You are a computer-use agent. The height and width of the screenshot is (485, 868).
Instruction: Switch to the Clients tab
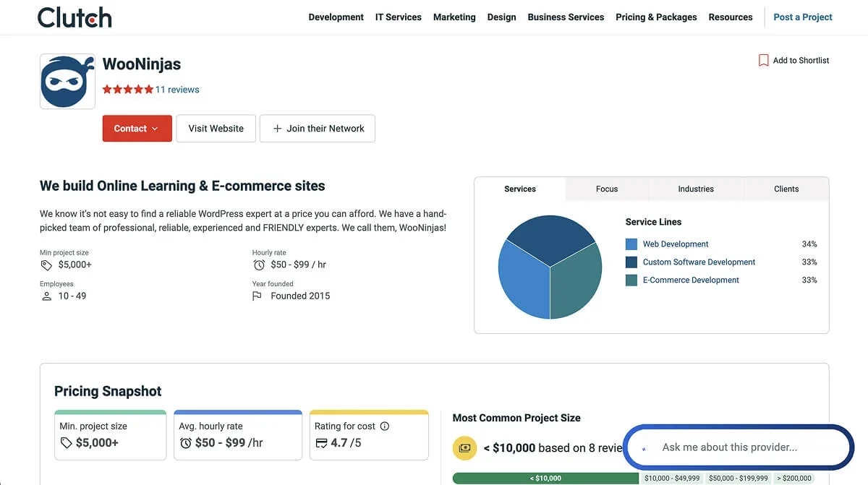point(786,189)
